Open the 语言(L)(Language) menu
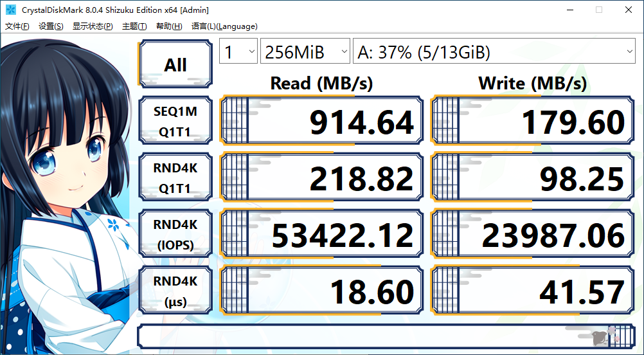 tap(224, 26)
